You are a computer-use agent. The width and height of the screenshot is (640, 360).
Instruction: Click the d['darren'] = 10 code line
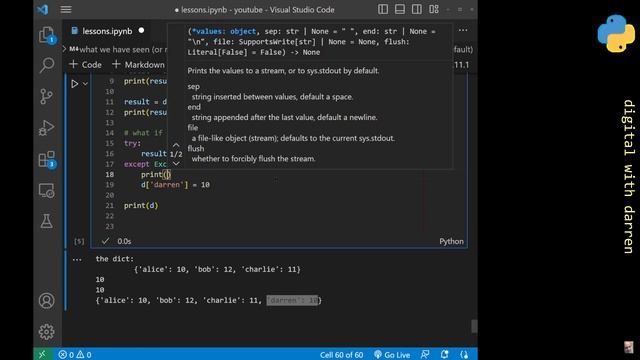tap(175, 184)
